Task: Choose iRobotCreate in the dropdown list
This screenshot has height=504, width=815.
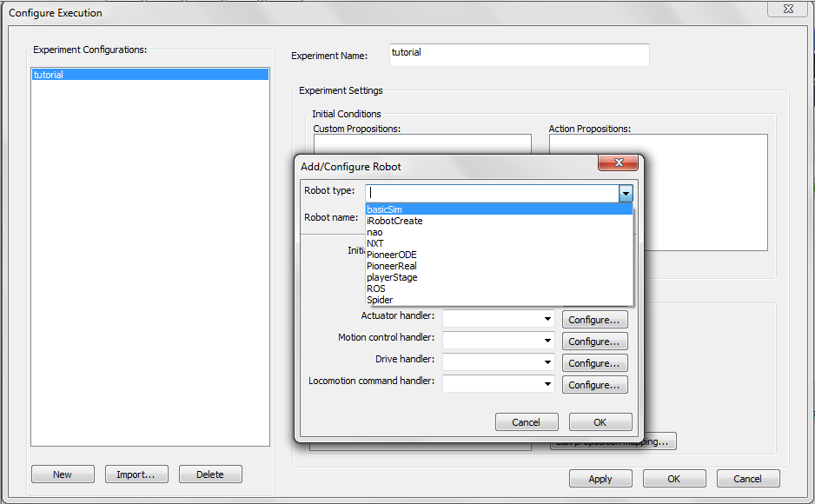Action: [x=394, y=221]
